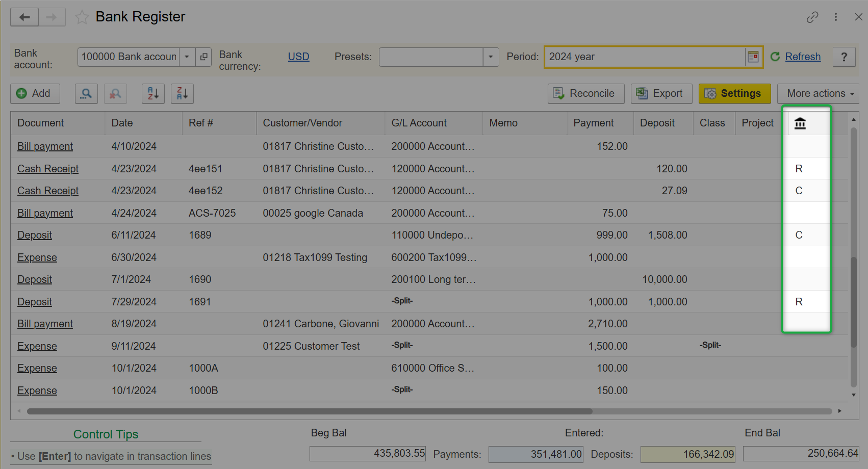Click the Ref # column header

pos(219,123)
